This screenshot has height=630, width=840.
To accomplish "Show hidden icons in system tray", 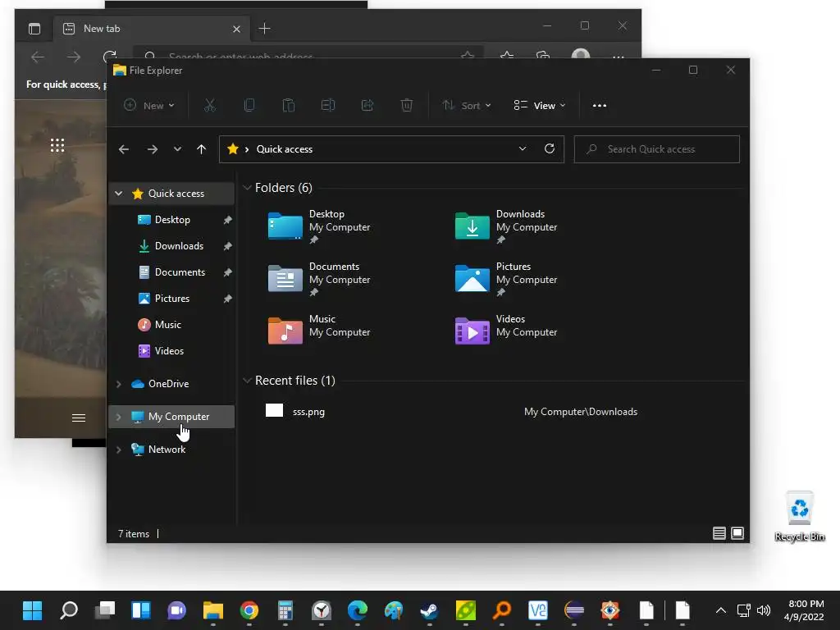I will [x=721, y=610].
